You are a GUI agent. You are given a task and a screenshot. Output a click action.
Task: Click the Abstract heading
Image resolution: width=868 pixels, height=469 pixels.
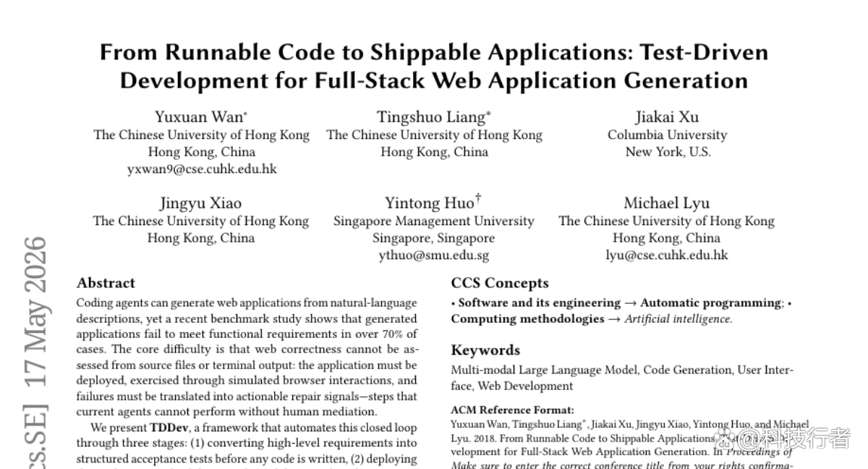(x=106, y=283)
